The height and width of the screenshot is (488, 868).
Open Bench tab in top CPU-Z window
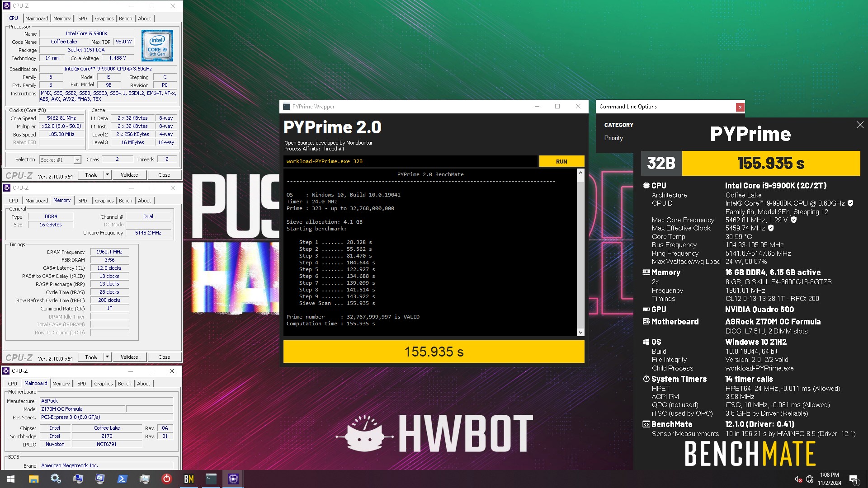click(x=125, y=19)
